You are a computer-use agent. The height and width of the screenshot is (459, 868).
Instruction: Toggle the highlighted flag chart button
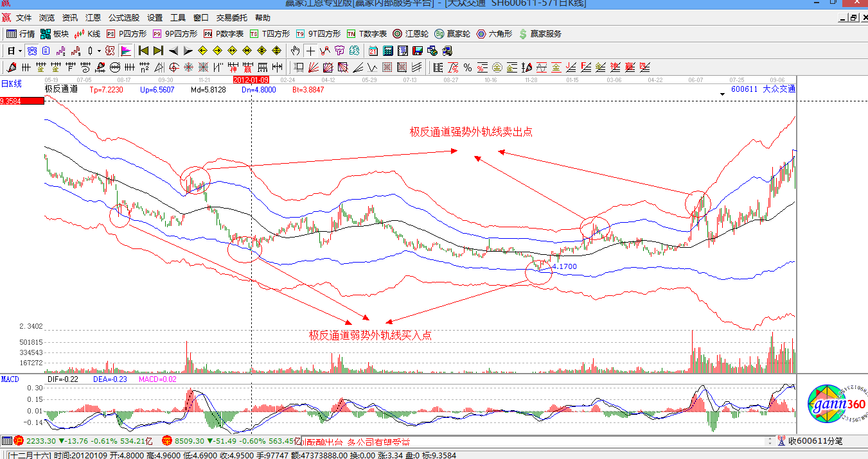click(x=126, y=51)
